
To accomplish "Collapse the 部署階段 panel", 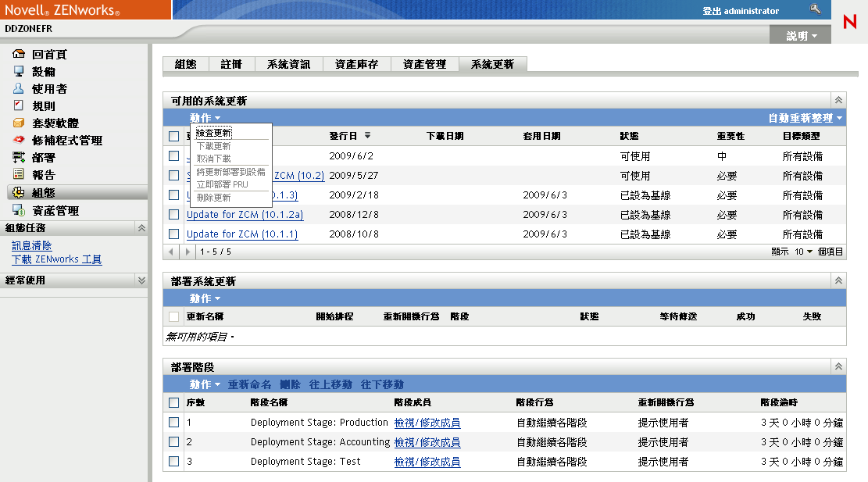I will click(838, 366).
